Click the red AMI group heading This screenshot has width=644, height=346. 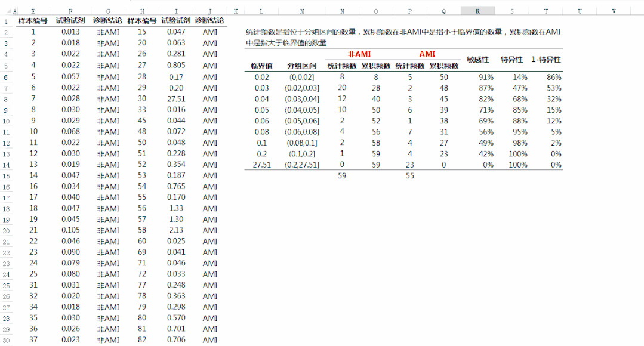coord(427,54)
